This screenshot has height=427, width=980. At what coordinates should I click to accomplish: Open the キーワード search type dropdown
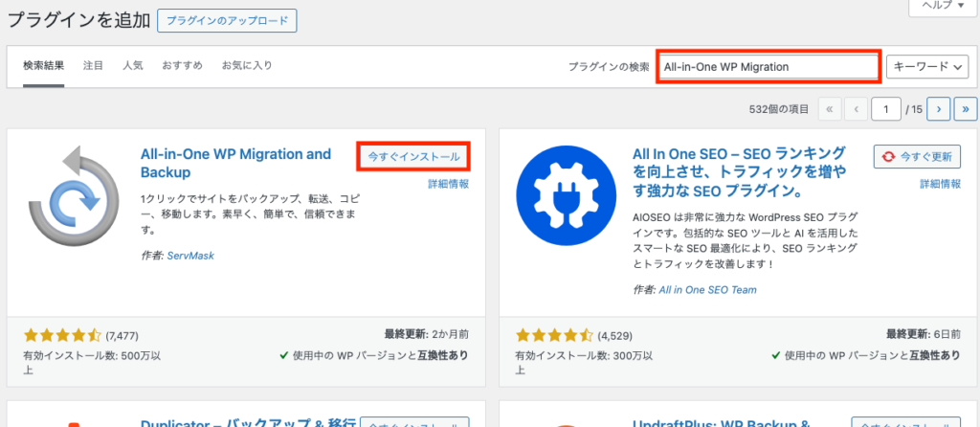928,66
